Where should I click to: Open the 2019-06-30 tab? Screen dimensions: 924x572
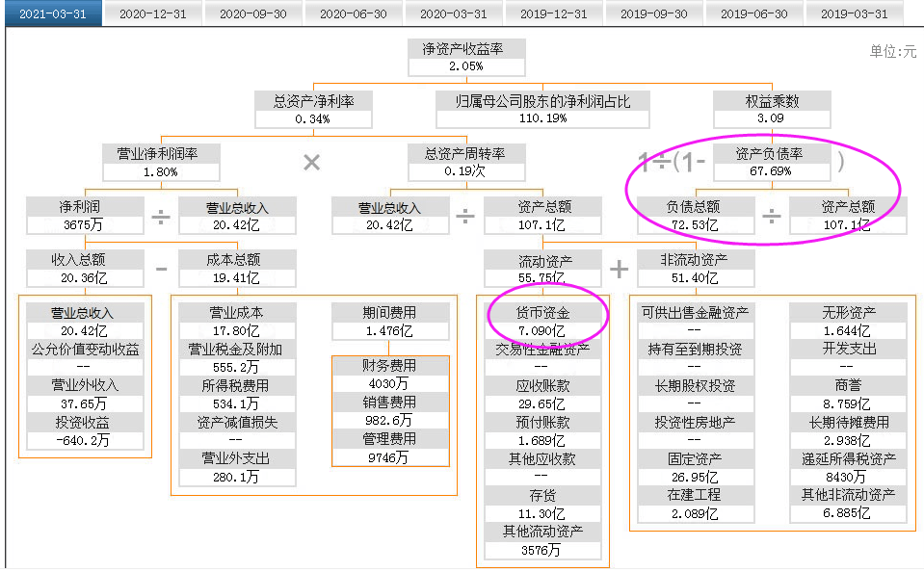753,13
